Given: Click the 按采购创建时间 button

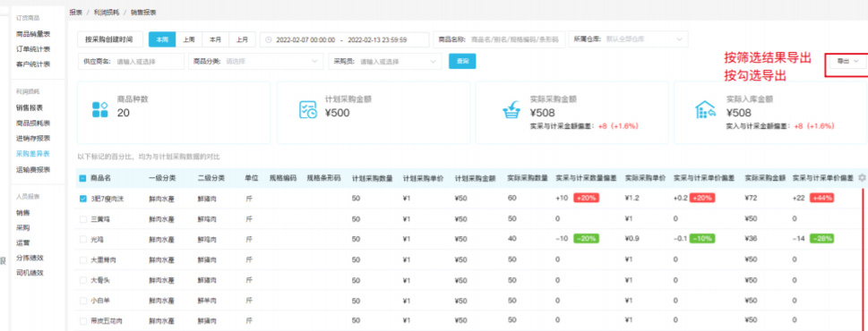Looking at the screenshot, I should 109,39.
